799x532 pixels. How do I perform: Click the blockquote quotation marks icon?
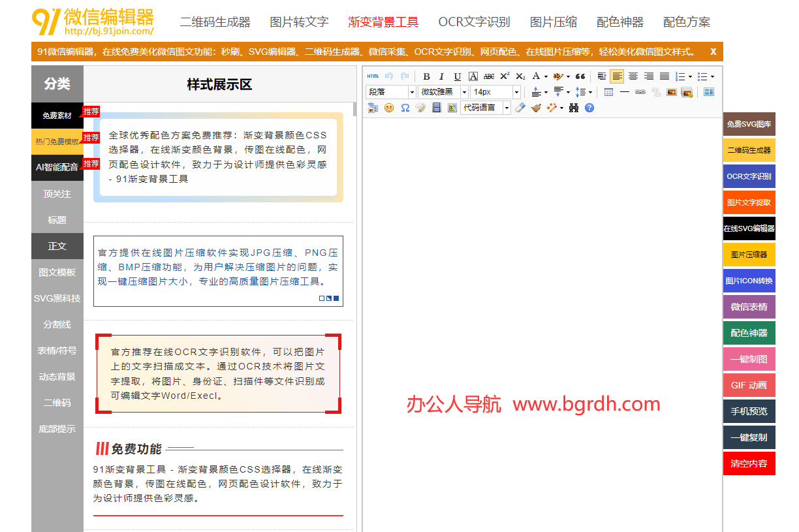point(580,76)
